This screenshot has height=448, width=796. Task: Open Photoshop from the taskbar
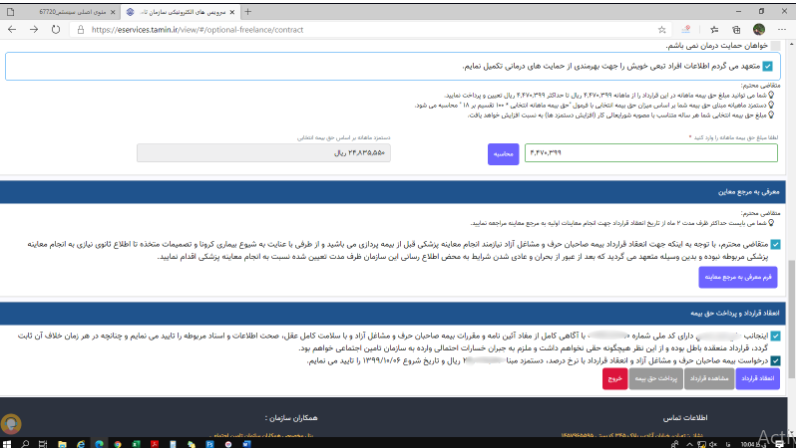210,444
